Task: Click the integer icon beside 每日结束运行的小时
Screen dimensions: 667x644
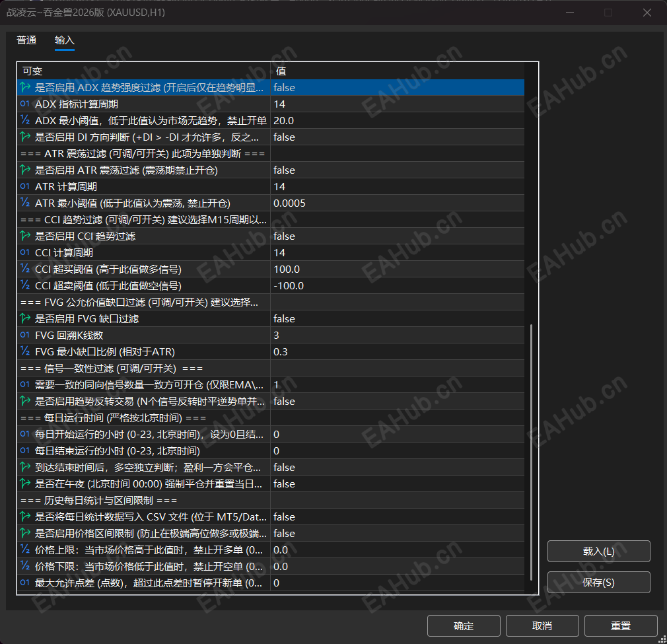Action: click(x=25, y=450)
